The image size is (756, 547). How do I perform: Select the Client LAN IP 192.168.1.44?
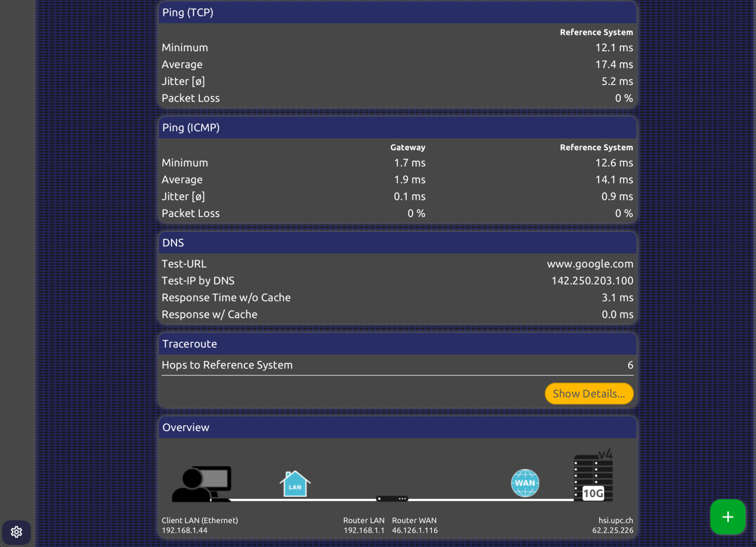pos(185,531)
